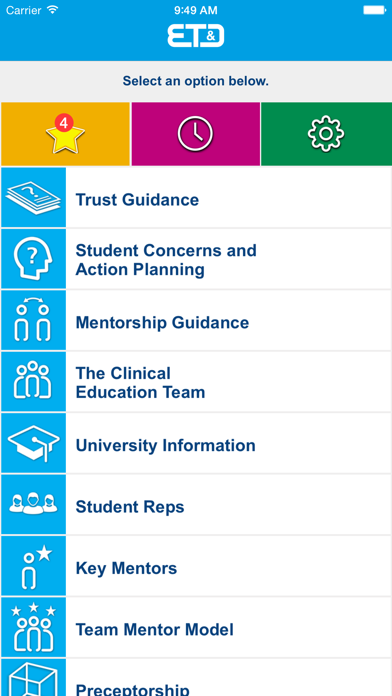Tap the head with question mark icon
The height and width of the screenshot is (696, 392).
(x=33, y=259)
